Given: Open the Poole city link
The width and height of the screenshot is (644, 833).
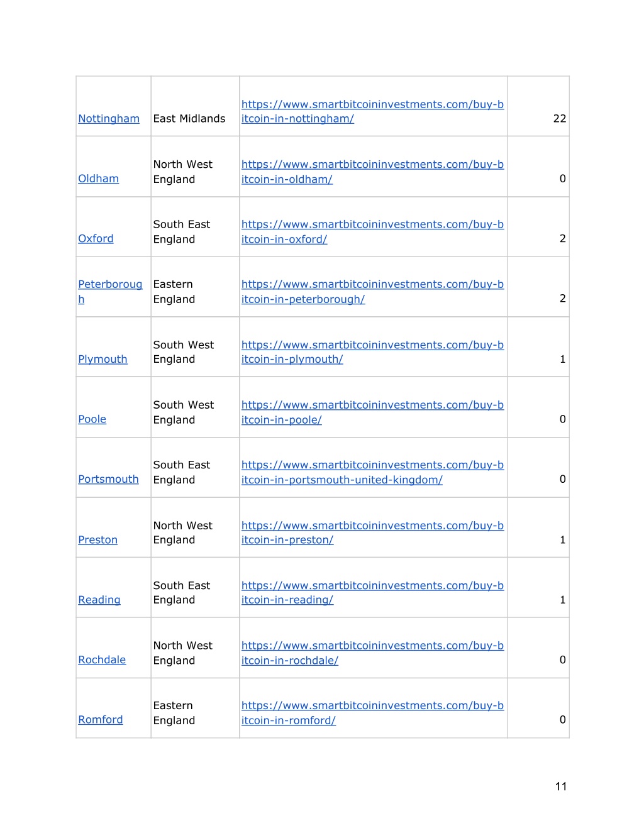Looking at the screenshot, I should point(92,419).
